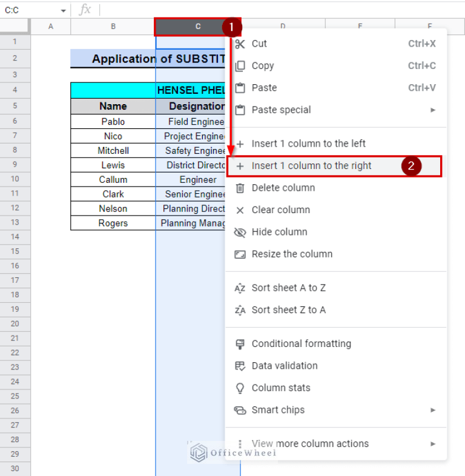Choose Resize the column
This screenshot has width=465, height=476.
(x=336, y=254)
